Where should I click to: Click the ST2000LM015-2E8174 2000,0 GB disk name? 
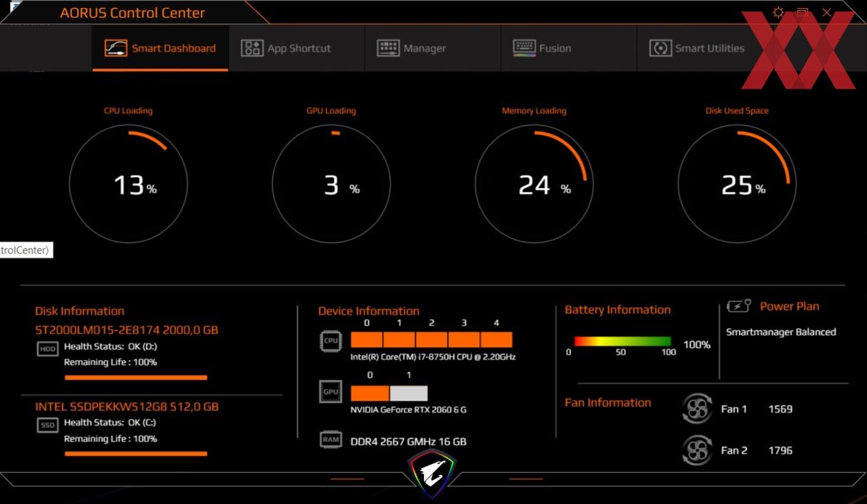point(127,330)
